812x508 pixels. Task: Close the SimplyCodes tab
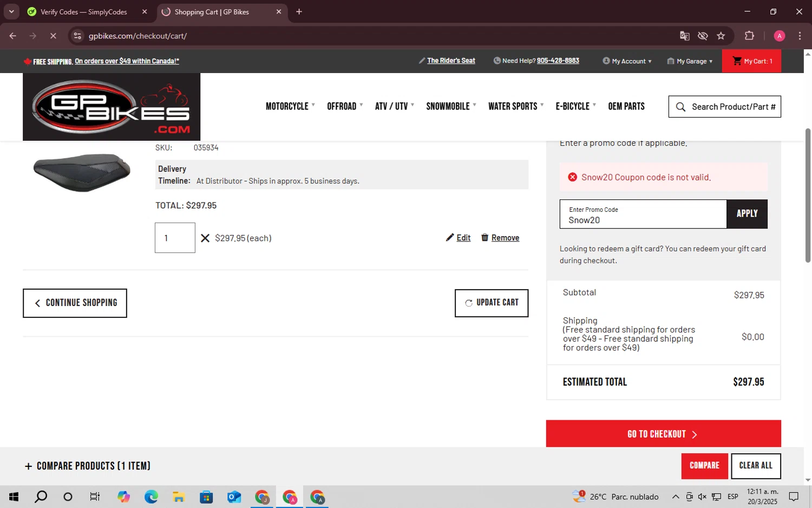click(145, 12)
